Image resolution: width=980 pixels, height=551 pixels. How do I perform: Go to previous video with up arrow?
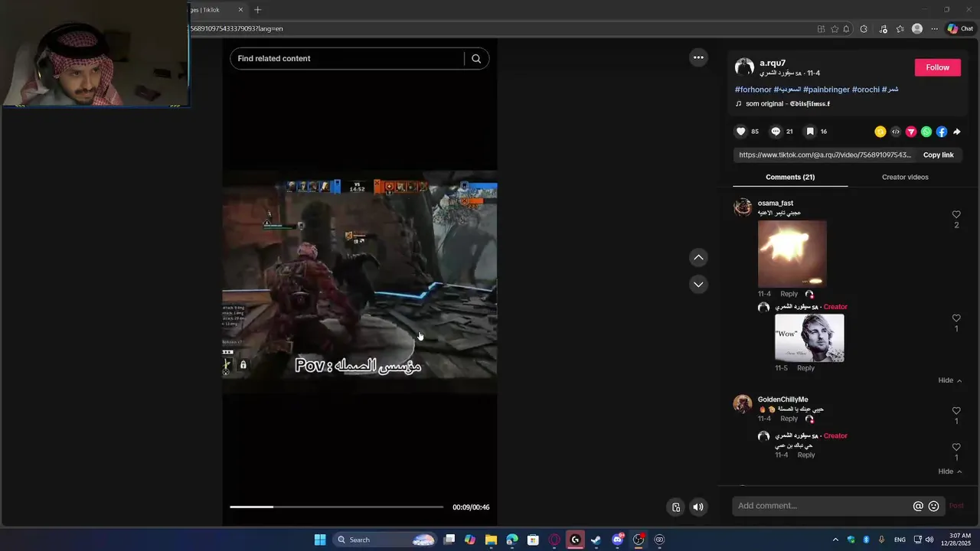pos(698,258)
